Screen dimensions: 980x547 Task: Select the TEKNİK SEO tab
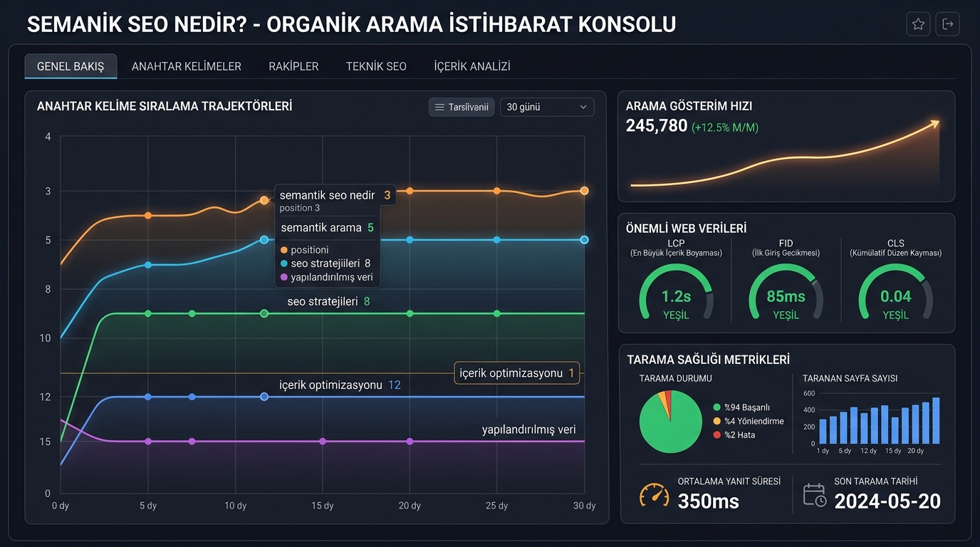376,66
